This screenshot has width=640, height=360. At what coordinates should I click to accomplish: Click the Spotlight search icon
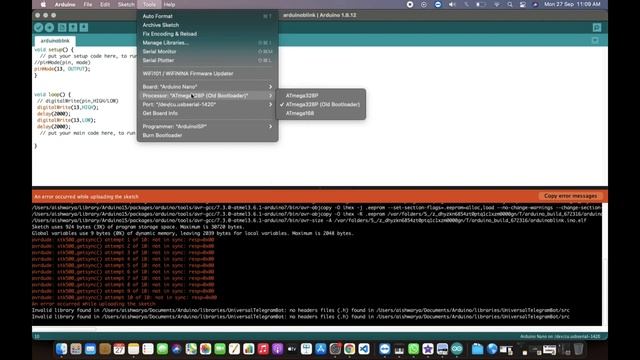click(510, 4)
